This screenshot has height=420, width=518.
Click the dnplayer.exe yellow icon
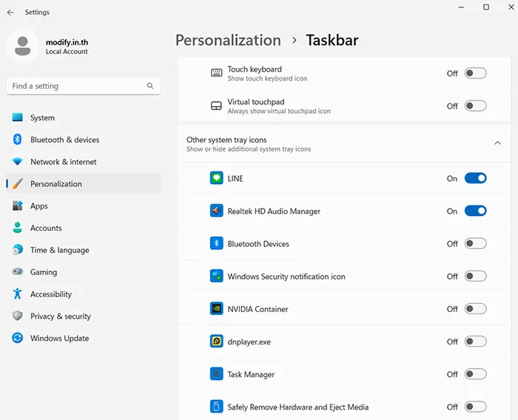click(216, 342)
